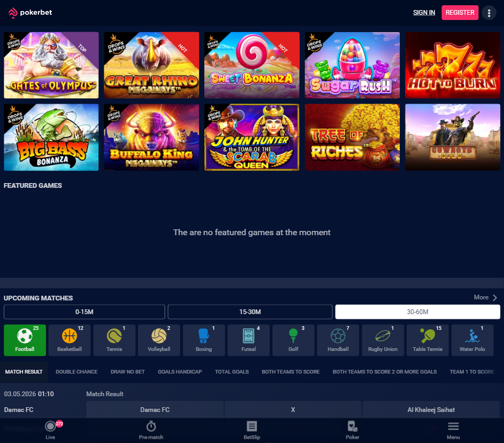Switch to the BOTH TEAMS TO SCORE tab
504x443 pixels.
pyautogui.click(x=291, y=372)
